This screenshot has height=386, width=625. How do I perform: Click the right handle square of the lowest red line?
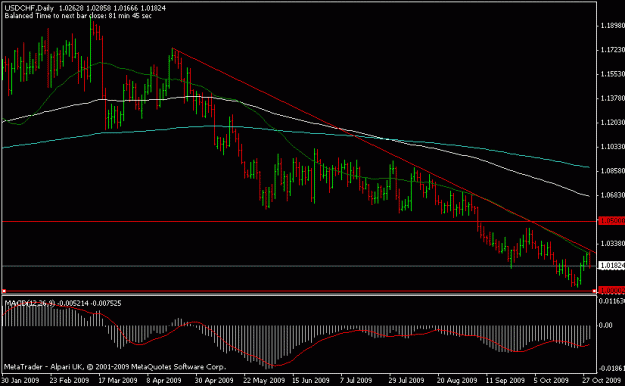point(594,291)
